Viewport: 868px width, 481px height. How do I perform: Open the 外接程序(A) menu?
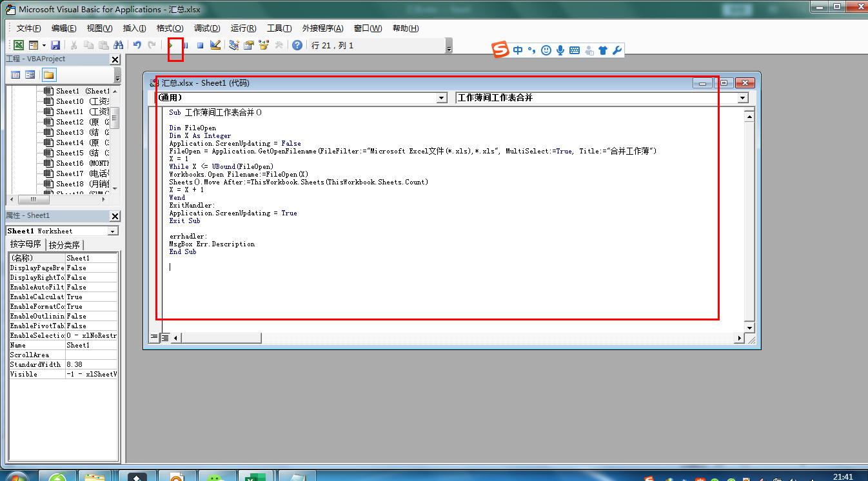click(322, 28)
